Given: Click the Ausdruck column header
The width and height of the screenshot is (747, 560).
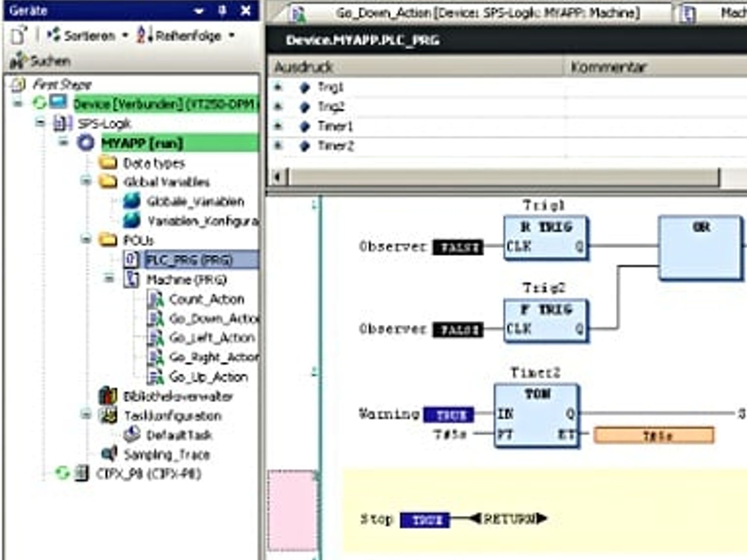Looking at the screenshot, I should pyautogui.click(x=415, y=67).
